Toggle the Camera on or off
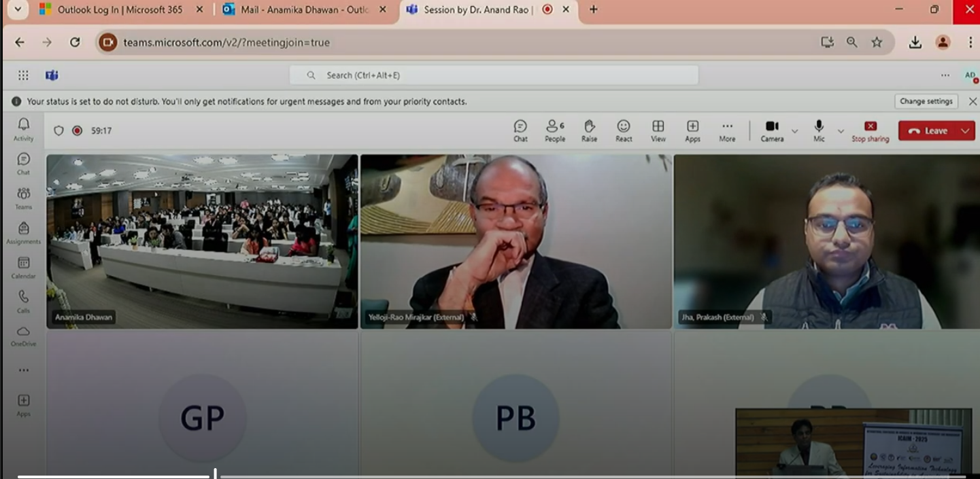This screenshot has width=980, height=479. point(772,130)
